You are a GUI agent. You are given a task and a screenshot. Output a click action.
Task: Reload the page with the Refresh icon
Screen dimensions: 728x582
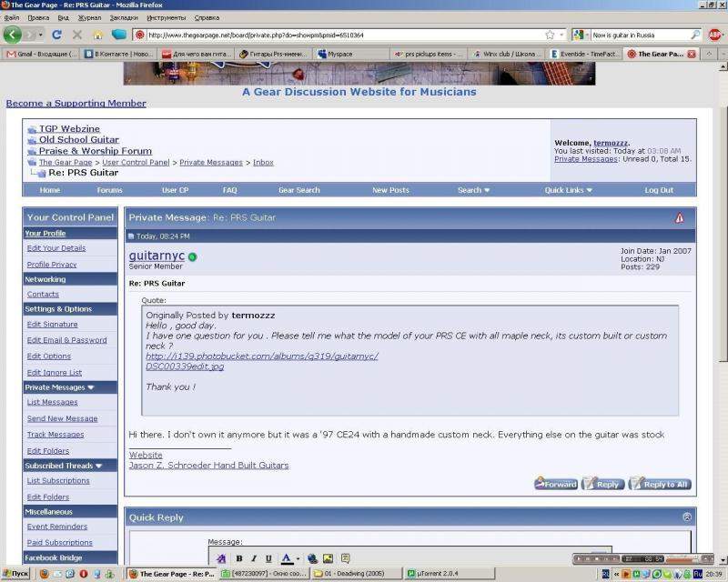point(56,35)
